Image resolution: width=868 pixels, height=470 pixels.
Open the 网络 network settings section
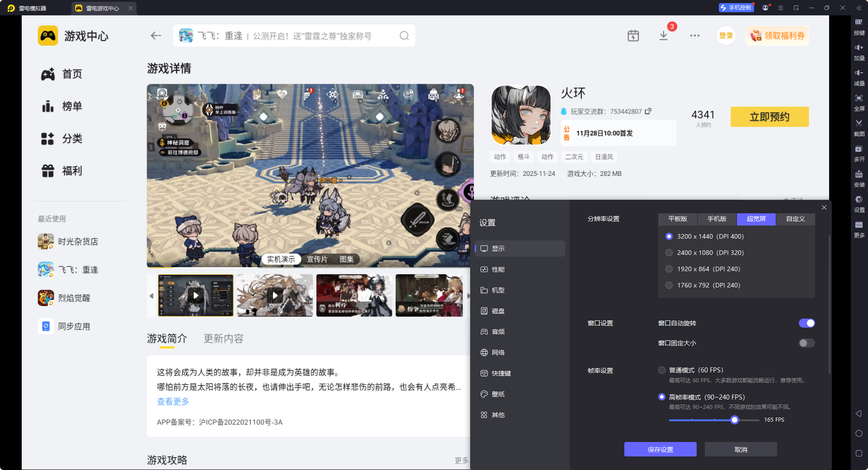[499, 352]
